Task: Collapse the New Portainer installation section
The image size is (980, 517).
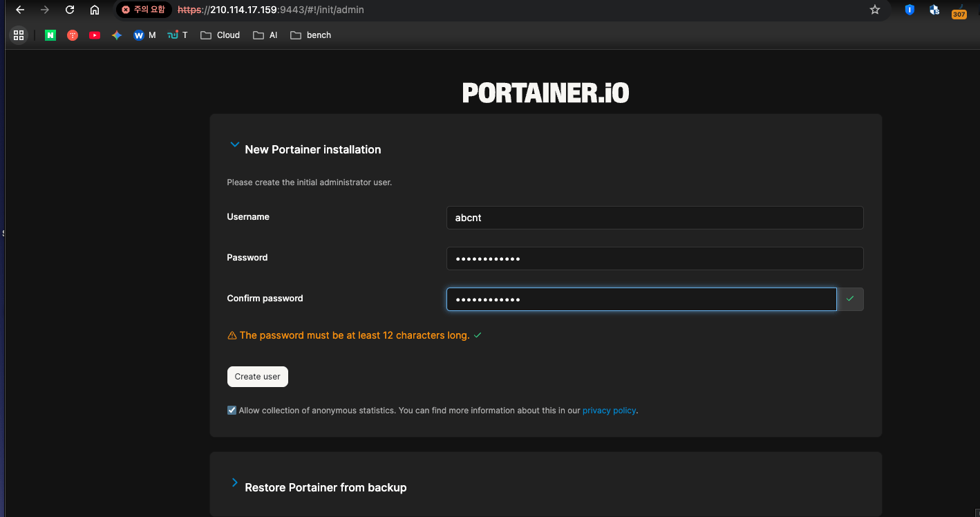Action: coord(234,145)
